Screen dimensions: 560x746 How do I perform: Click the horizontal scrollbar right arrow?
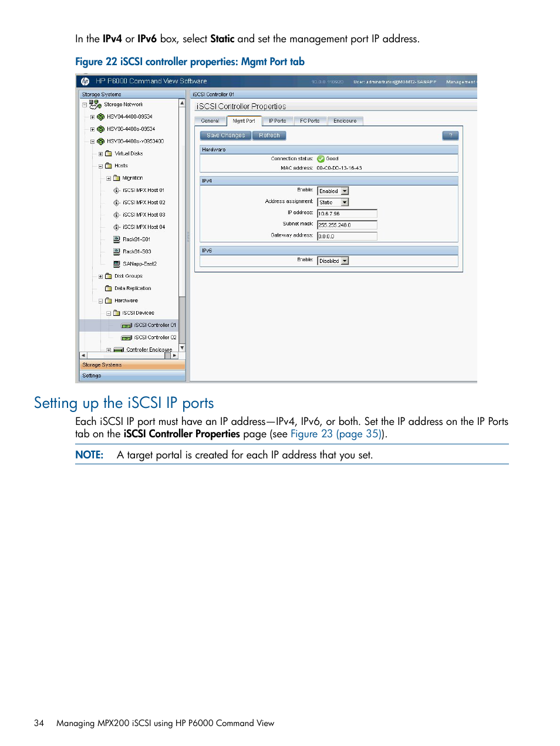[174, 356]
